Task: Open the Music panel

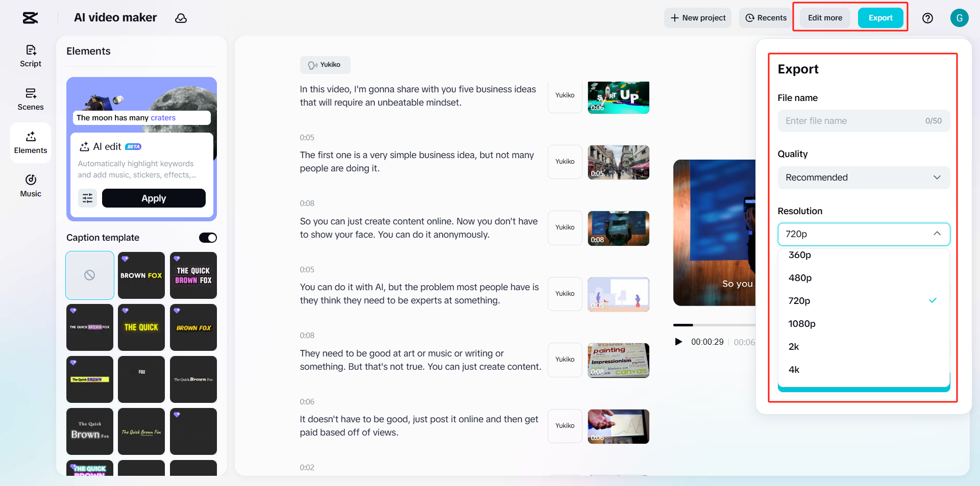Action: (31, 186)
